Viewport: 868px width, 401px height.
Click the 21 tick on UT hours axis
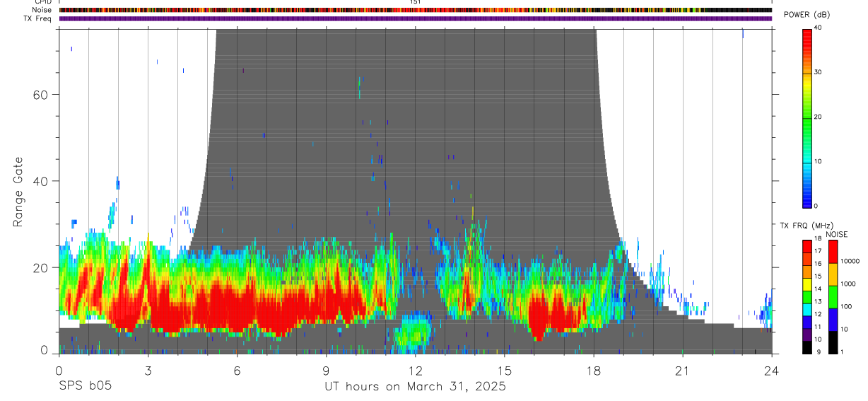pos(683,371)
